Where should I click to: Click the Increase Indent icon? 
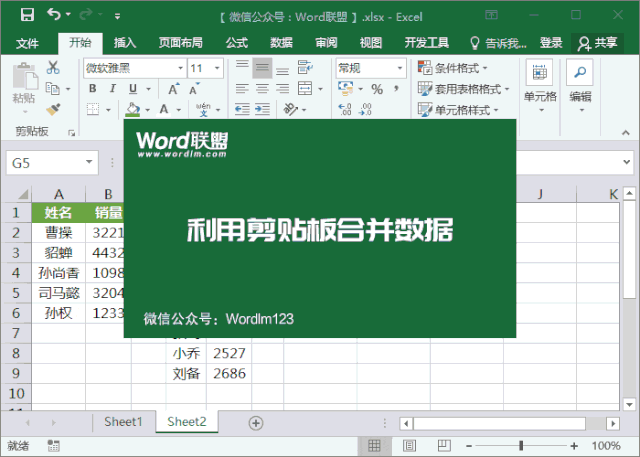[x=262, y=109]
